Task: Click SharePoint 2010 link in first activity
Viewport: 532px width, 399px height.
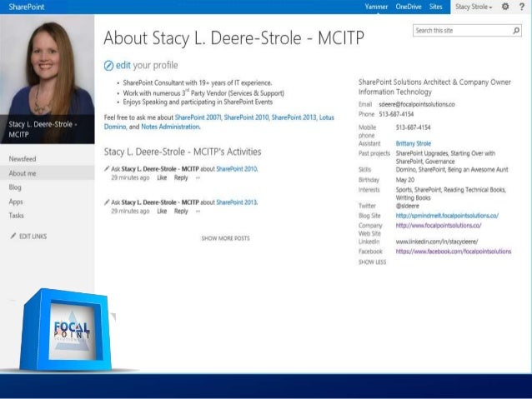Action: [x=237, y=169]
